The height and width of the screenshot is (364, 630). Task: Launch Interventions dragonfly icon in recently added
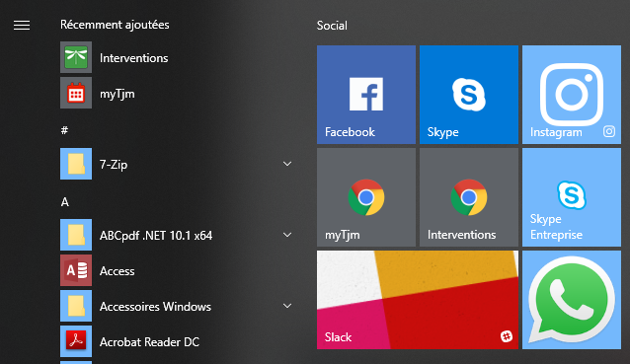76,57
